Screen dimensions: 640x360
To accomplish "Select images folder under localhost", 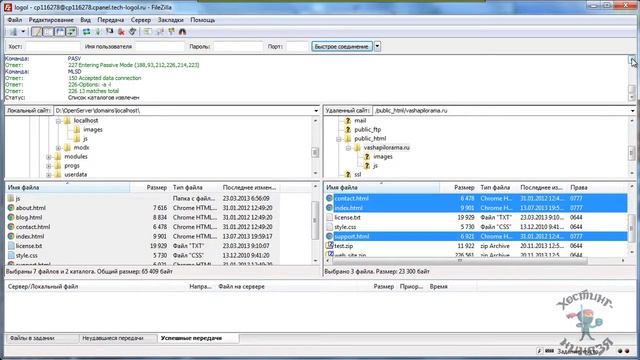I will coord(93,129).
